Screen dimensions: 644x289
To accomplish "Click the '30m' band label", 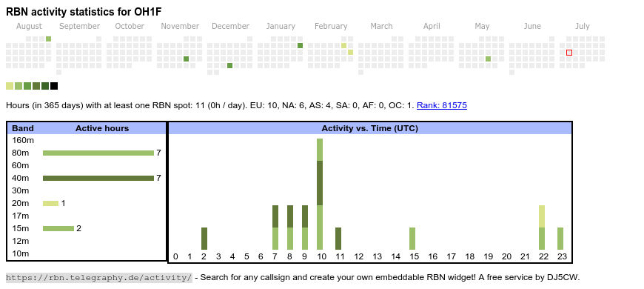I will click(x=21, y=190).
